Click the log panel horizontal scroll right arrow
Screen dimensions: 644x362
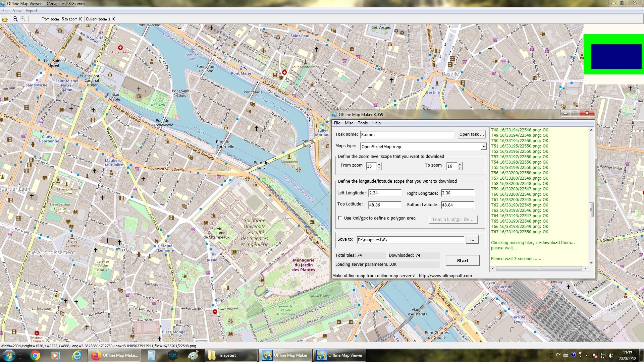[x=585, y=268]
